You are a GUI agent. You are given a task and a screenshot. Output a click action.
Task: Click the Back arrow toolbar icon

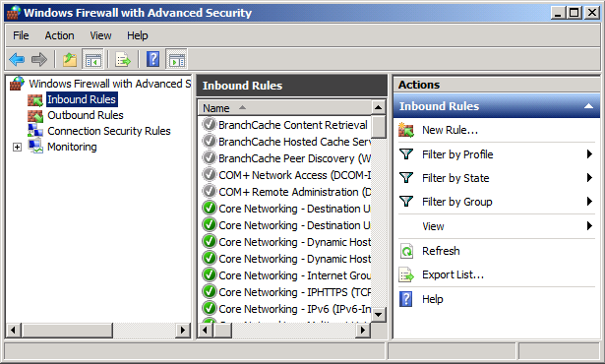[x=17, y=59]
